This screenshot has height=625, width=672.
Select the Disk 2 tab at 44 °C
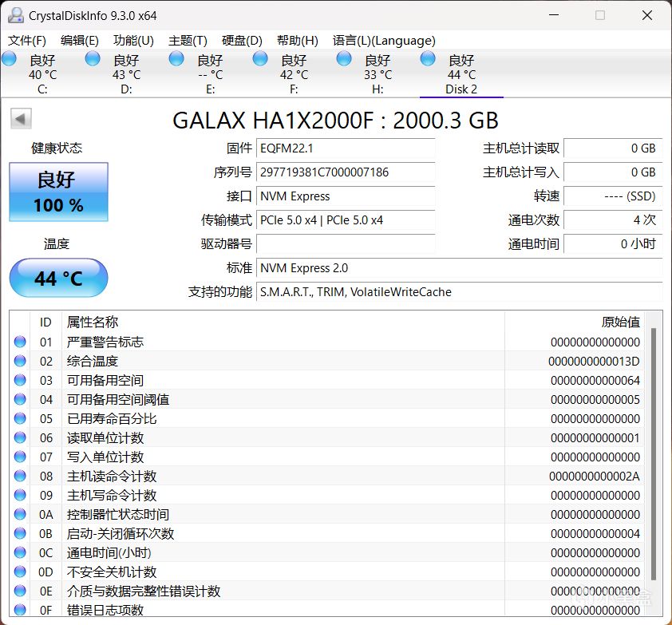pos(461,74)
